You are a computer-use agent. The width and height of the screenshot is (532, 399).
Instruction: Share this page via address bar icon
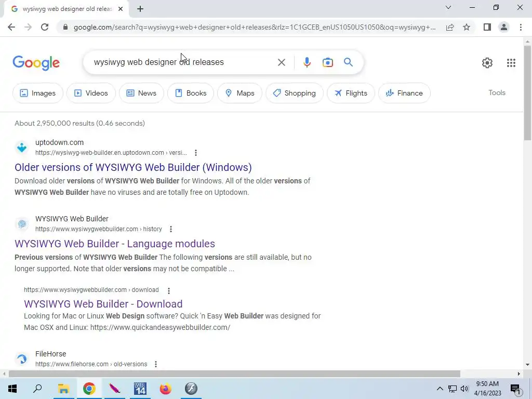pyautogui.click(x=450, y=27)
